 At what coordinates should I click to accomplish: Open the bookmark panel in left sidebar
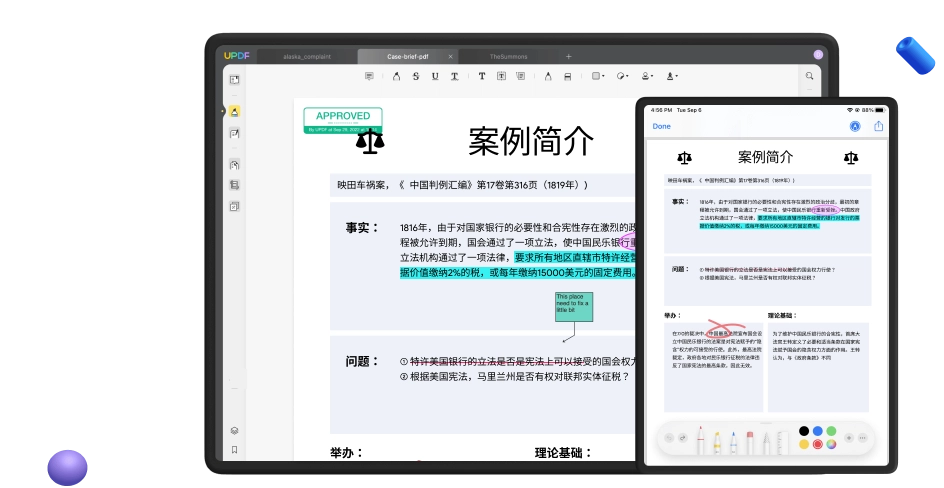point(234,450)
